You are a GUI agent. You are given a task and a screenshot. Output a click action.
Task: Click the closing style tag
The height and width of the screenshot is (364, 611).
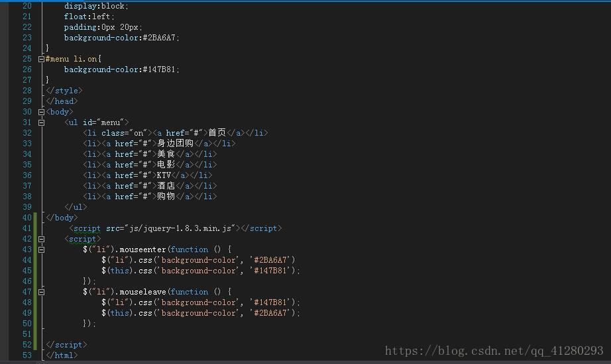(64, 91)
